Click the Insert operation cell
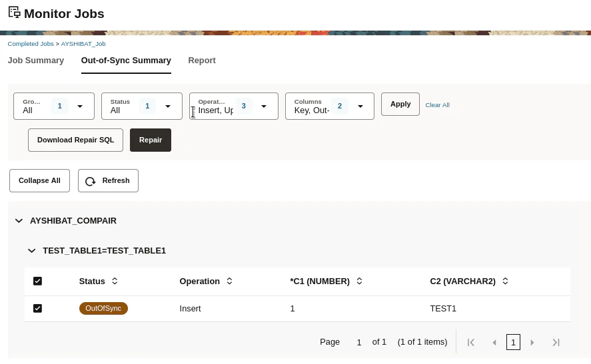 click(x=190, y=309)
